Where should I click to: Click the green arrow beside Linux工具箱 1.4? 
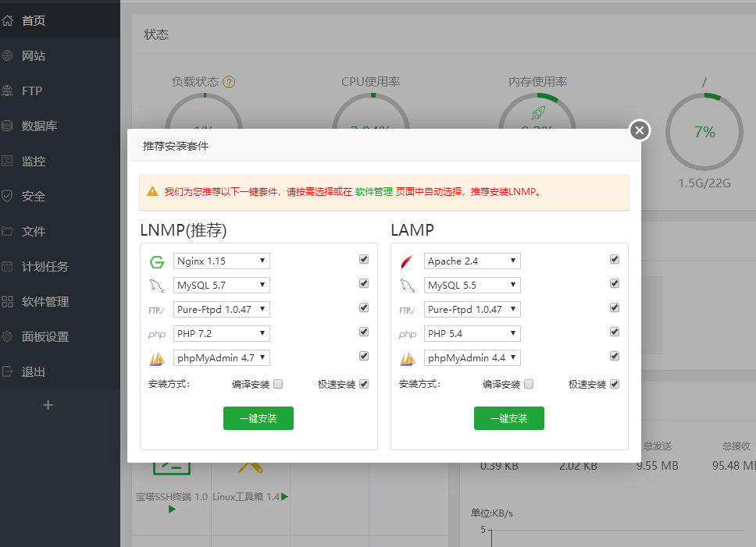point(284,496)
